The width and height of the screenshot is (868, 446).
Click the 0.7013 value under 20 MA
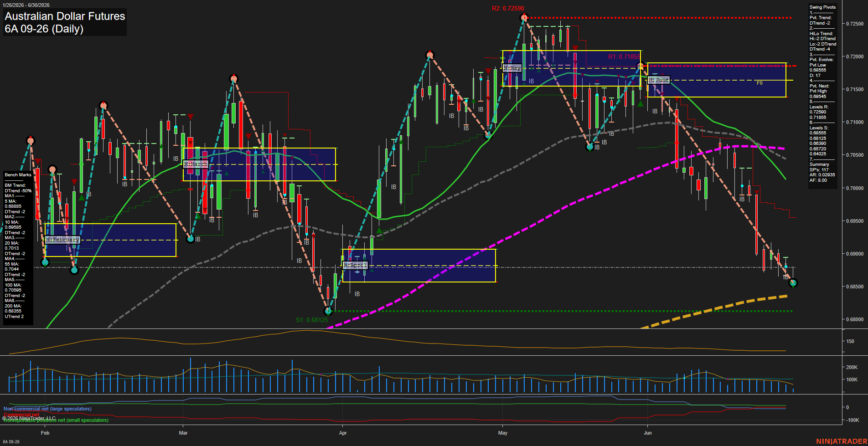pos(12,248)
